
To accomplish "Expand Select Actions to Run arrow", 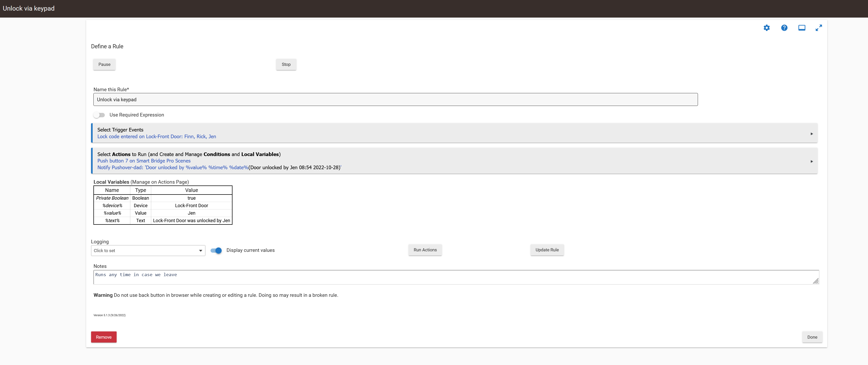I will click(811, 161).
